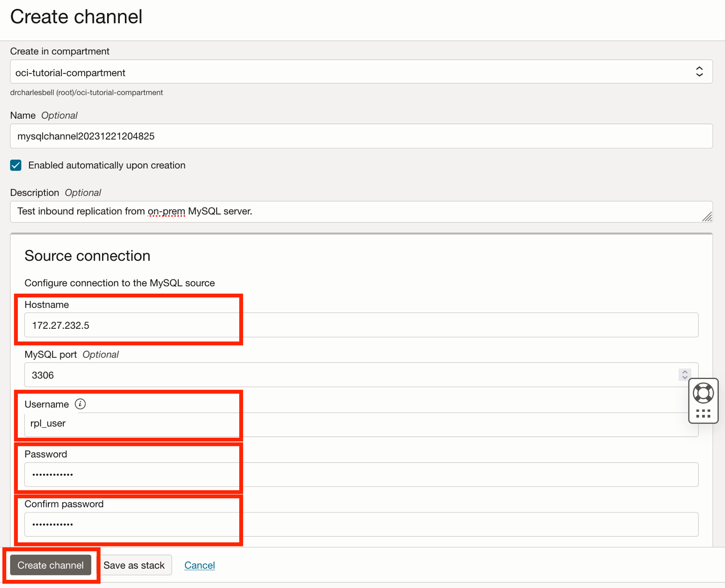
Task: Click the Create channel page title
Action: 76,17
